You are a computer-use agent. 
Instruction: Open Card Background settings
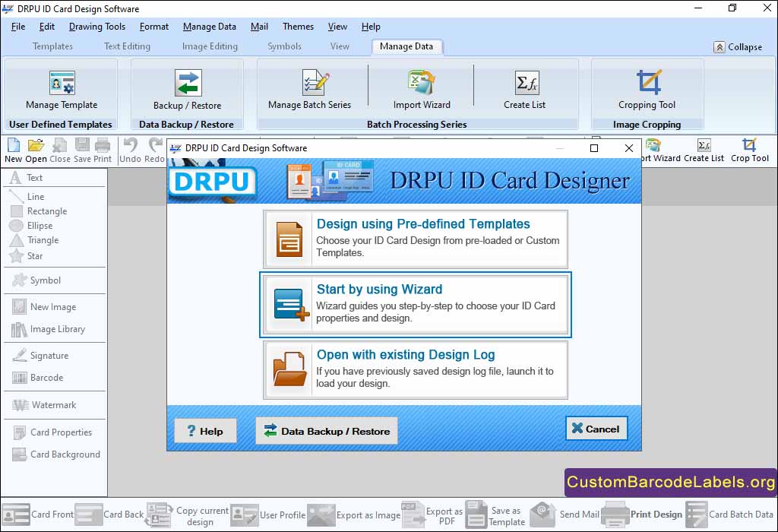[56, 454]
